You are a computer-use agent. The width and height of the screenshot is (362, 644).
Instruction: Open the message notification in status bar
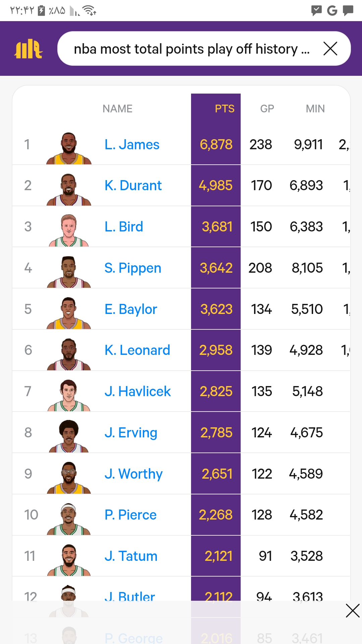click(x=348, y=10)
